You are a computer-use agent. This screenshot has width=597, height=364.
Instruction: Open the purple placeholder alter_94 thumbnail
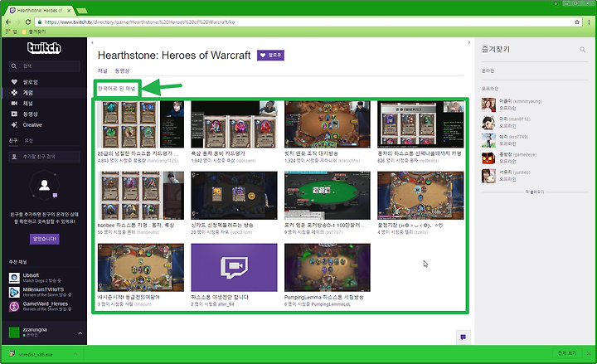point(234,268)
